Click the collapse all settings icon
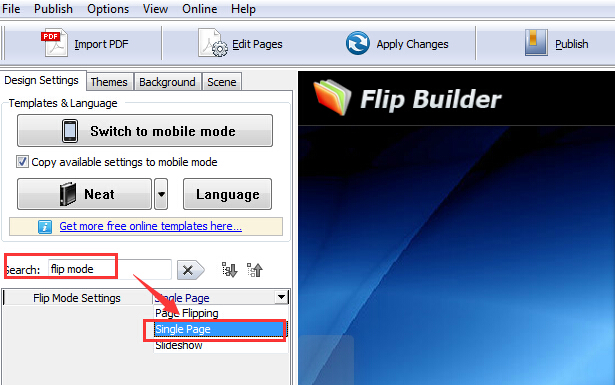615x385 pixels. [255, 270]
